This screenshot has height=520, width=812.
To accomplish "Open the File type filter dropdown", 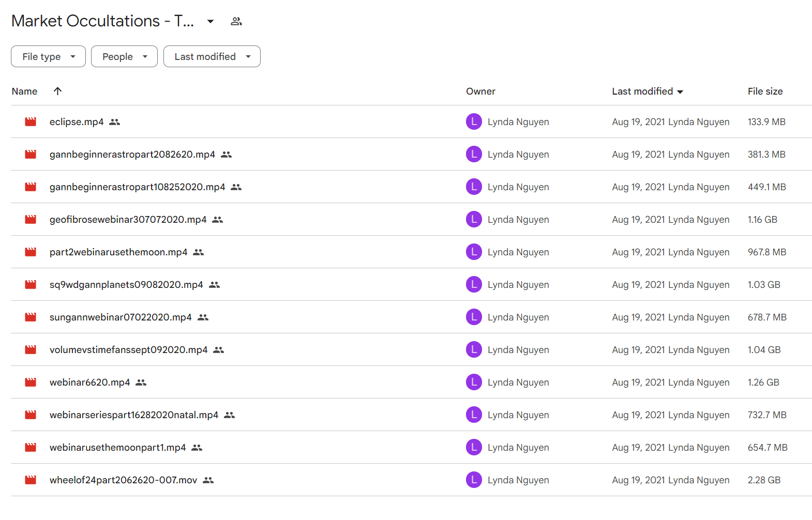I will pyautogui.click(x=48, y=56).
